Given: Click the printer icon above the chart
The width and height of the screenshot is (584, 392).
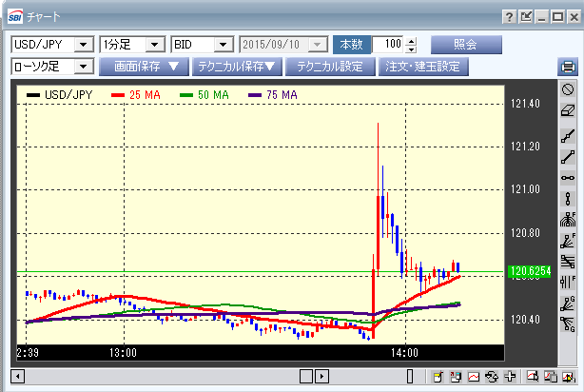Looking at the screenshot, I should (x=568, y=68).
